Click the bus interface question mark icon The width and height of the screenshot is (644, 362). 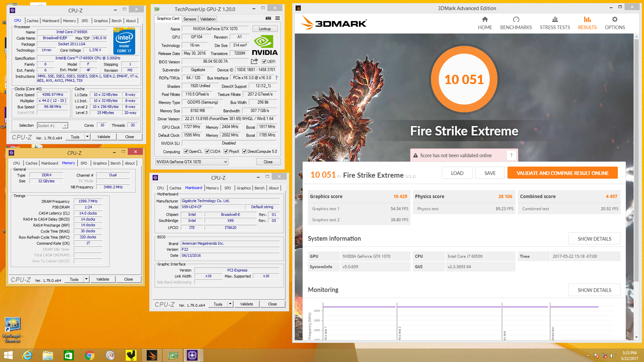pos(276,78)
